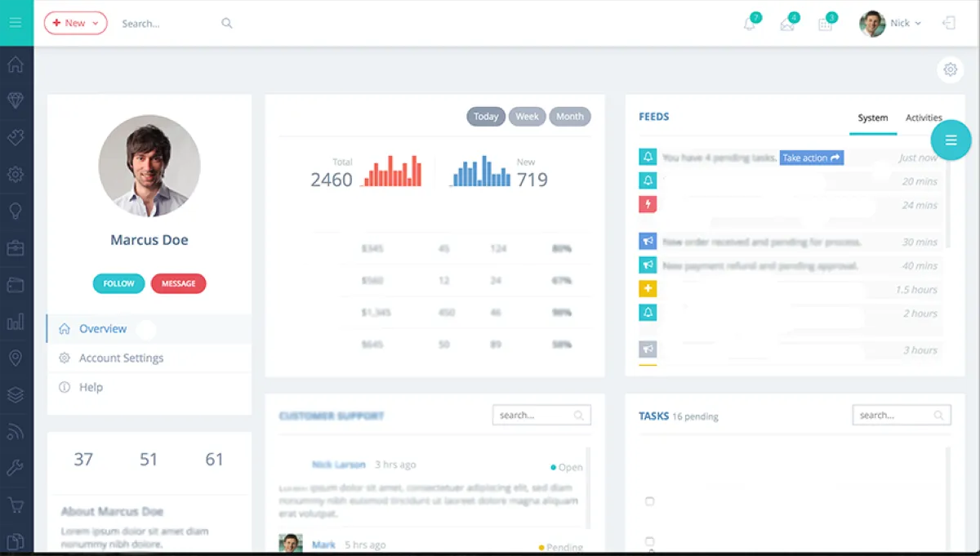Click the logout icon next to Nick
980x556 pixels.
[949, 23]
